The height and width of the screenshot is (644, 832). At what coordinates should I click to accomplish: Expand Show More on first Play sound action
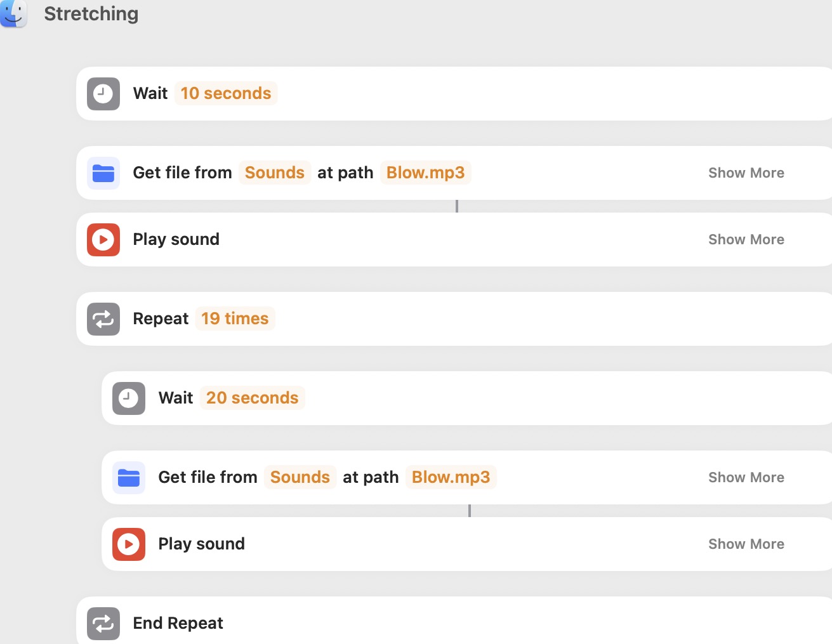click(746, 240)
